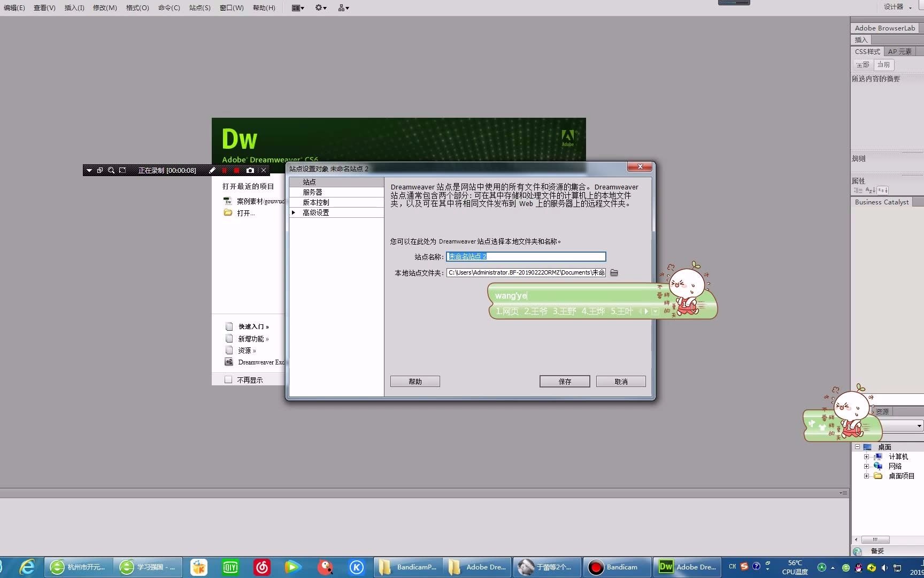
Task: Open the 命令(C) menu
Action: point(169,7)
